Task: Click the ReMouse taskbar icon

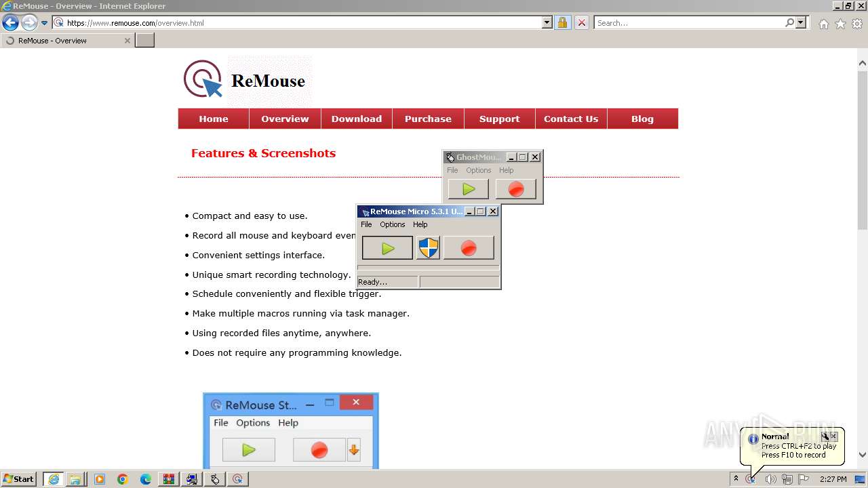Action: point(238,479)
